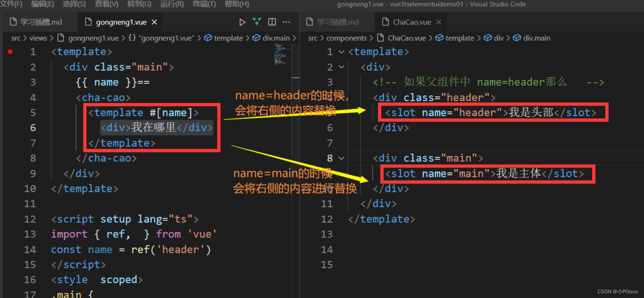
Task: Click the src breadcrumb in right editor
Action: [x=313, y=38]
